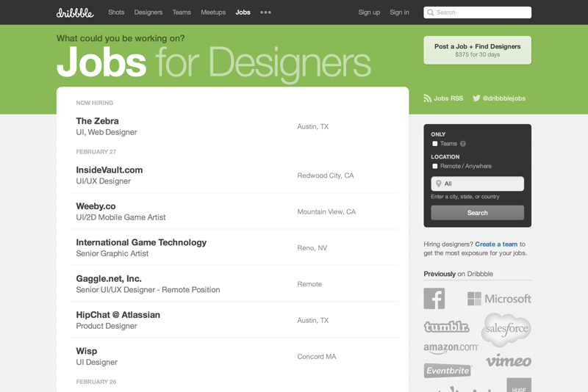Click Concord MA location text
Image resolution: width=588 pixels, height=392 pixels.
click(317, 357)
